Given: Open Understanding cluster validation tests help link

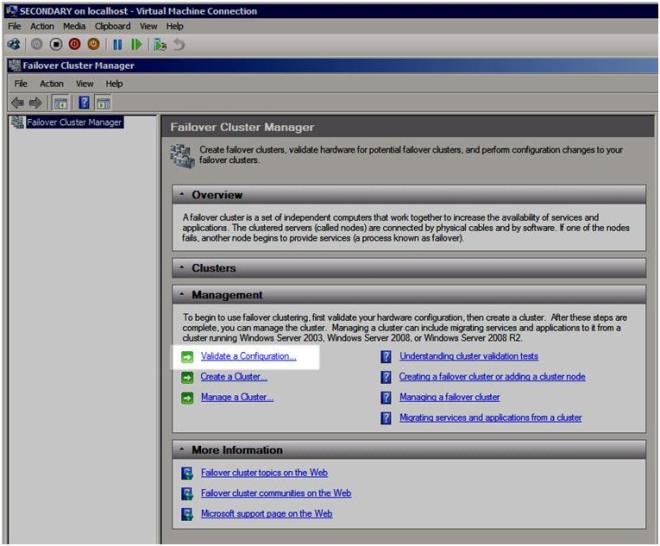Looking at the screenshot, I should [469, 356].
